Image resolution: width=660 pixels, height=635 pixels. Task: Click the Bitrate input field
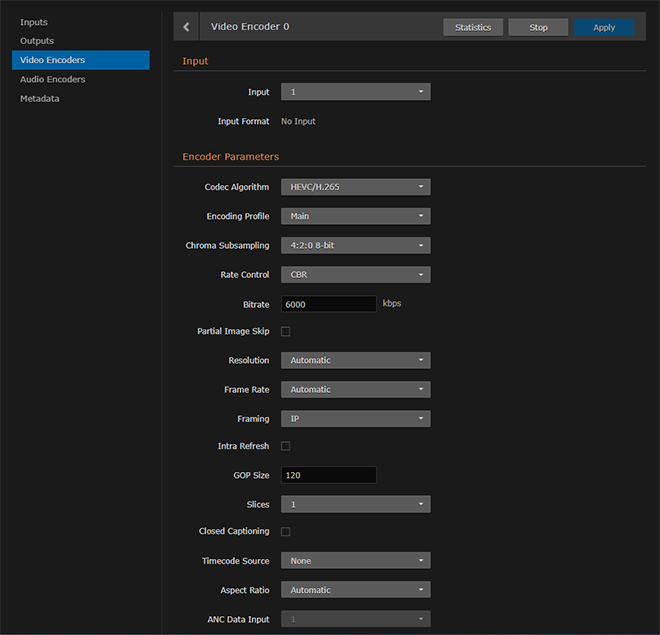coord(328,303)
